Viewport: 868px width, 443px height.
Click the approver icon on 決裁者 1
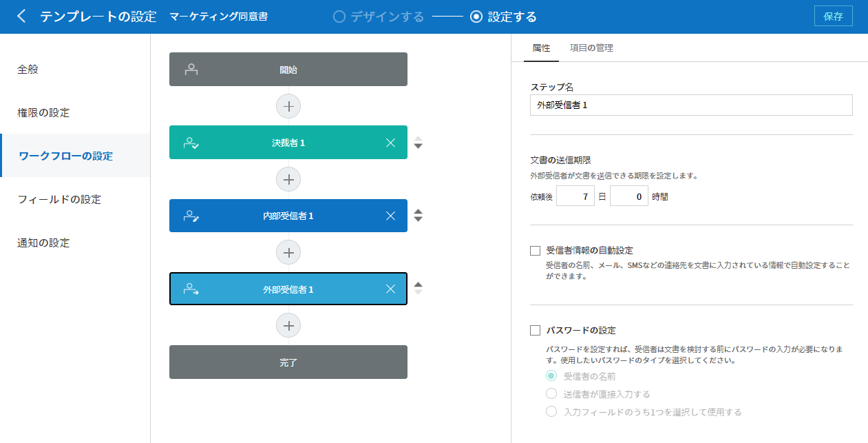tap(191, 143)
